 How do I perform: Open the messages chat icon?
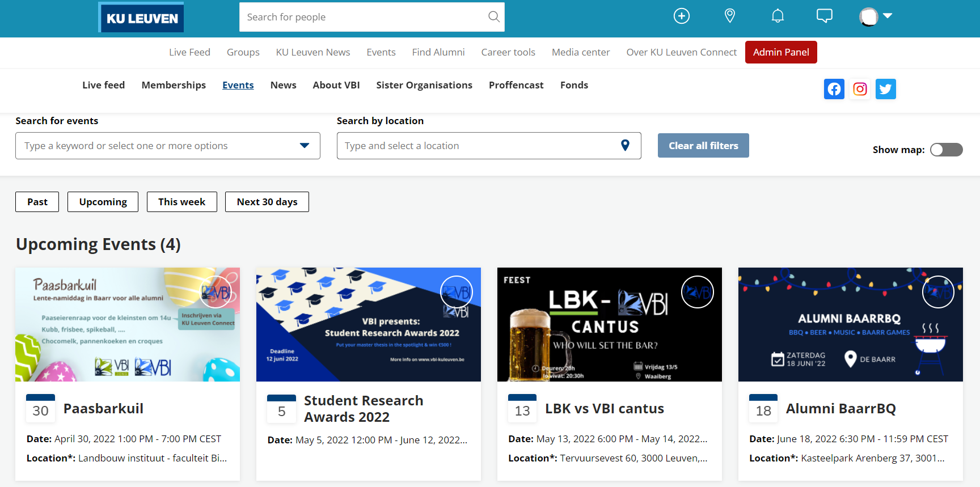824,16
